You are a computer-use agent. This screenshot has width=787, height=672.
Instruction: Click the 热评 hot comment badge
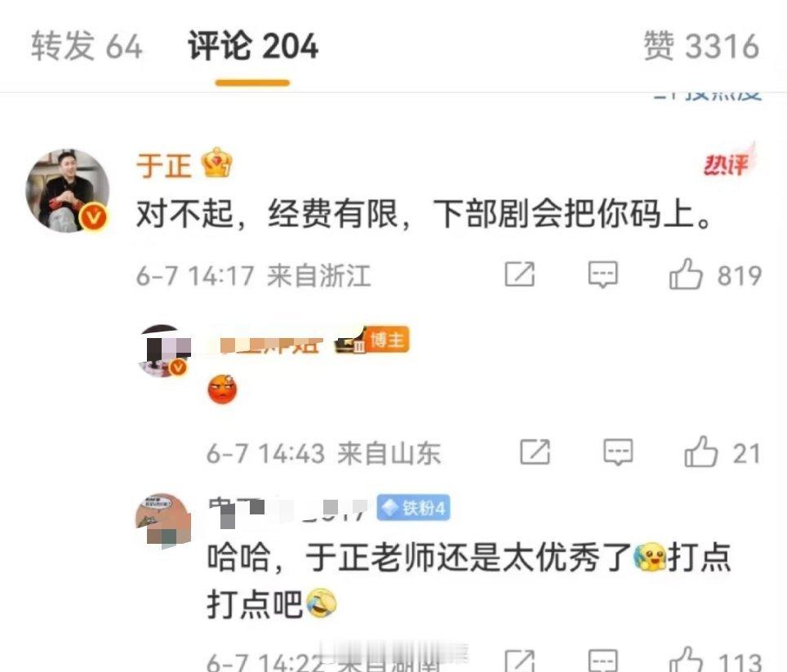729,162
